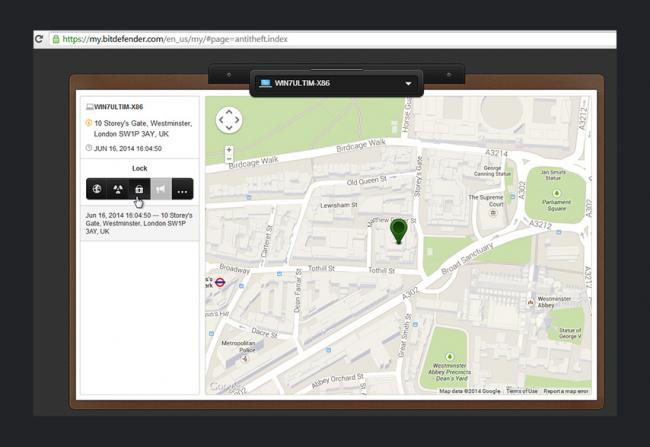Click the Alert megaphone icon
The width and height of the screenshot is (650, 447).
tap(161, 189)
